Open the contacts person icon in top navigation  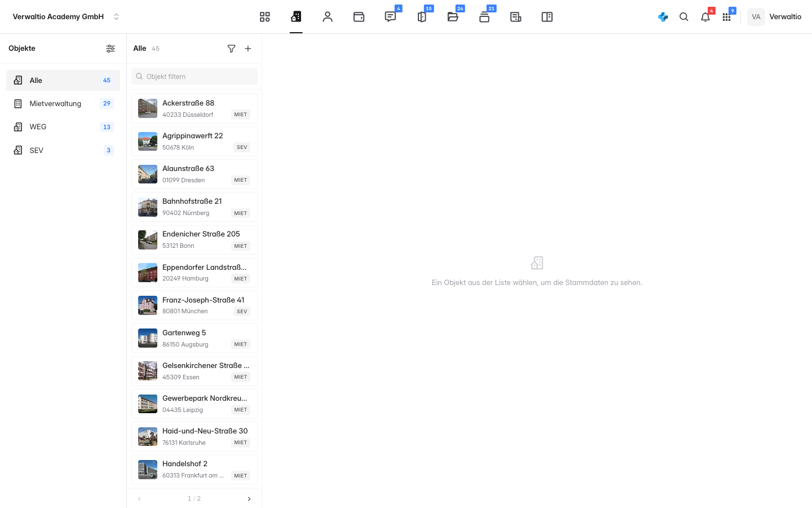(x=328, y=17)
